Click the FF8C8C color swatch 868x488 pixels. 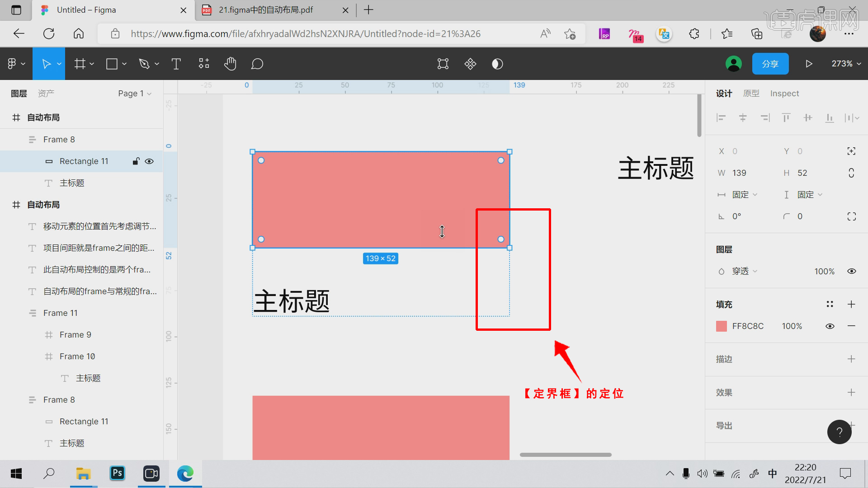(x=722, y=326)
